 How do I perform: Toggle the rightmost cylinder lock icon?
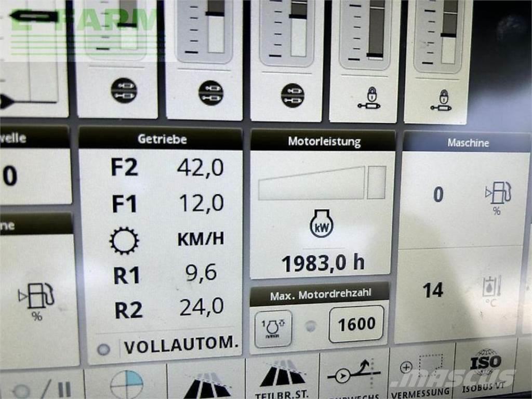coord(443,100)
